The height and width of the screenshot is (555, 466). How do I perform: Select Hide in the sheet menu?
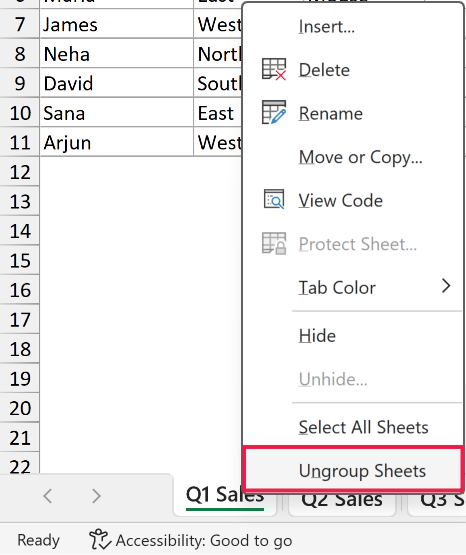pyautogui.click(x=353, y=336)
